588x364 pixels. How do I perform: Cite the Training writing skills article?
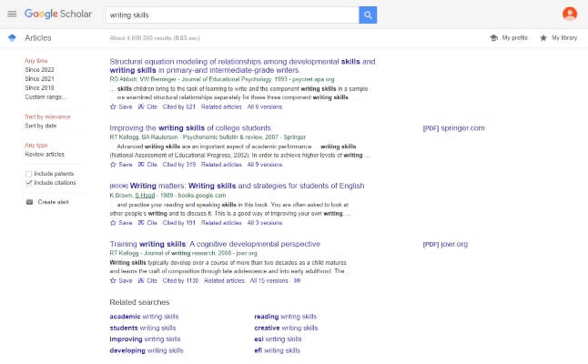click(x=147, y=281)
